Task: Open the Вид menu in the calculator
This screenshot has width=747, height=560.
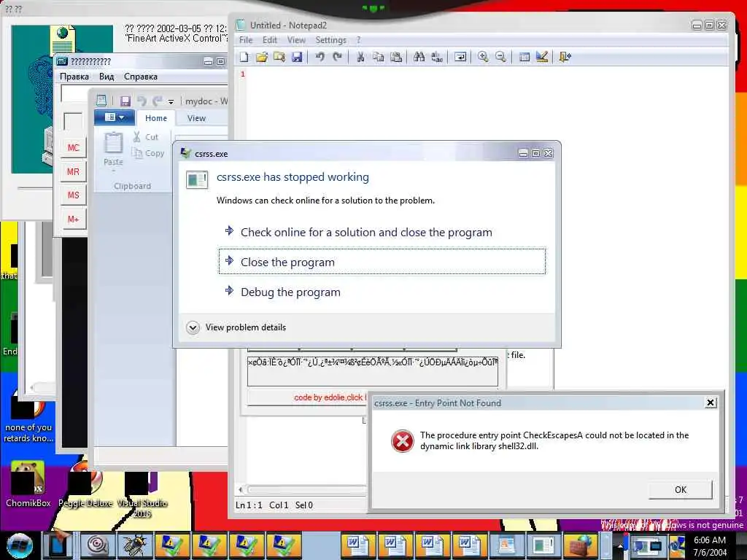Action: pos(107,76)
